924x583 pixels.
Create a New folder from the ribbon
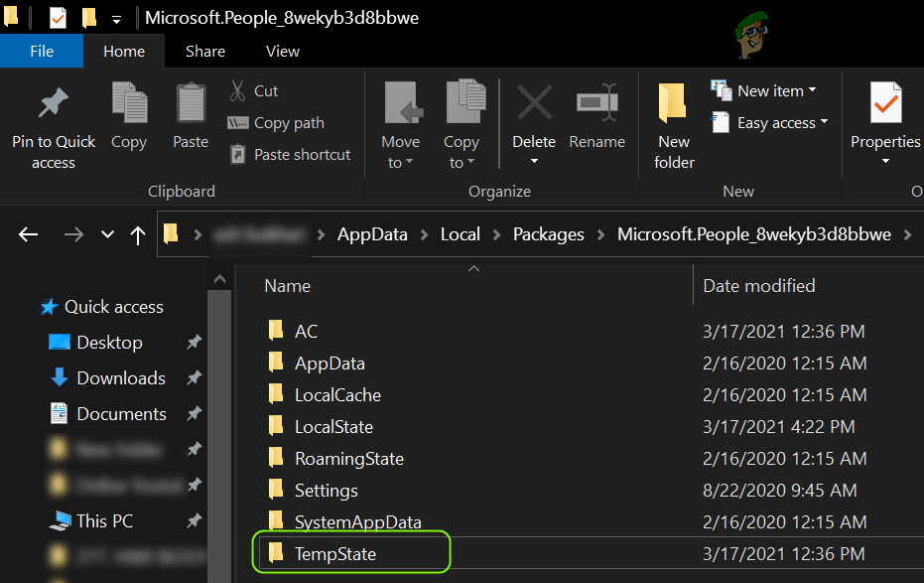pos(674,124)
